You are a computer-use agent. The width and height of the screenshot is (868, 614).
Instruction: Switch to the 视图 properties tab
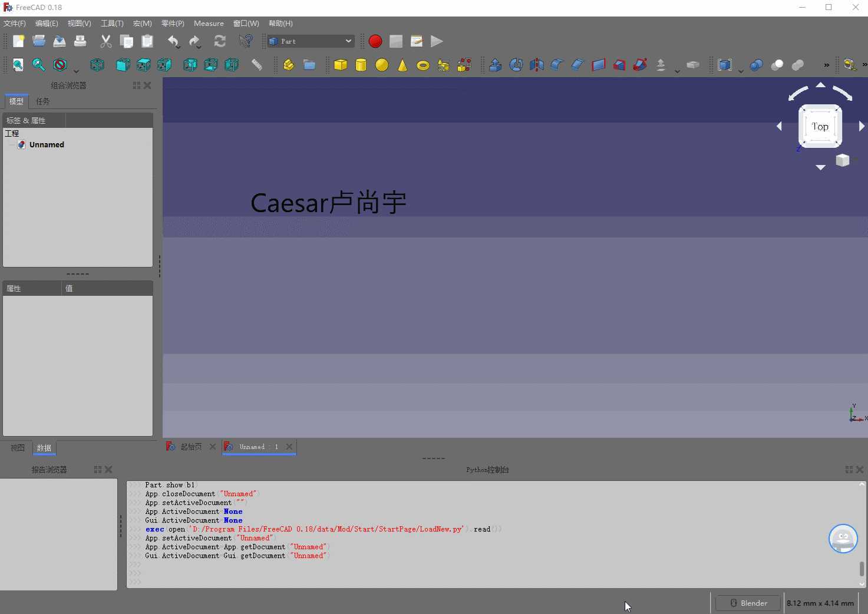(x=18, y=448)
